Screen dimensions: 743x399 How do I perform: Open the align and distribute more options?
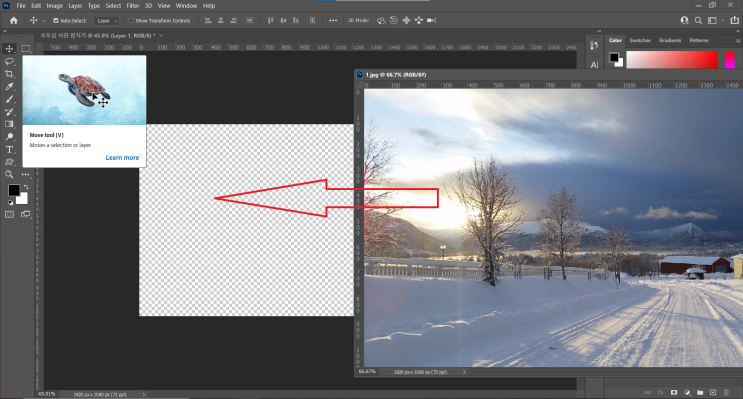(333, 20)
